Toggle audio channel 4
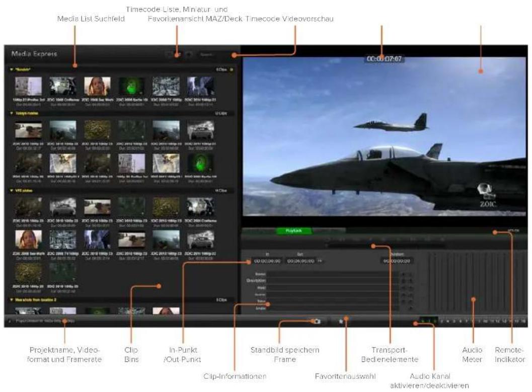This screenshot has width=532, height=392. [447, 321]
